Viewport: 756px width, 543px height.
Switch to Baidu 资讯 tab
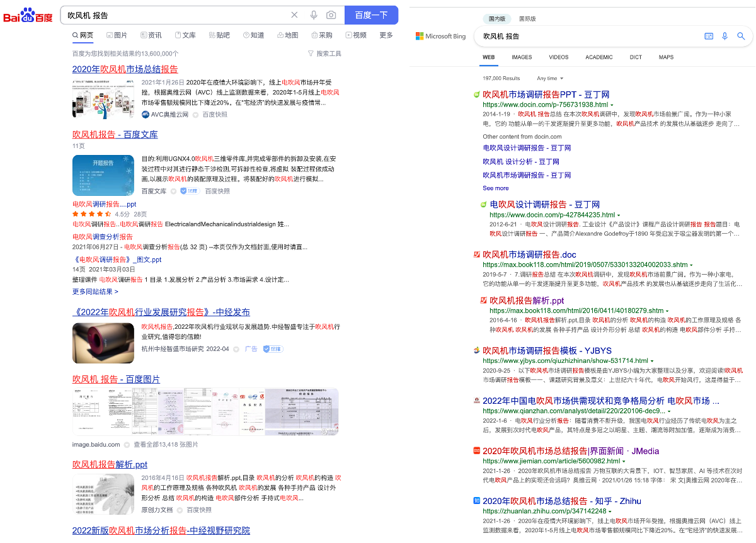[151, 35]
